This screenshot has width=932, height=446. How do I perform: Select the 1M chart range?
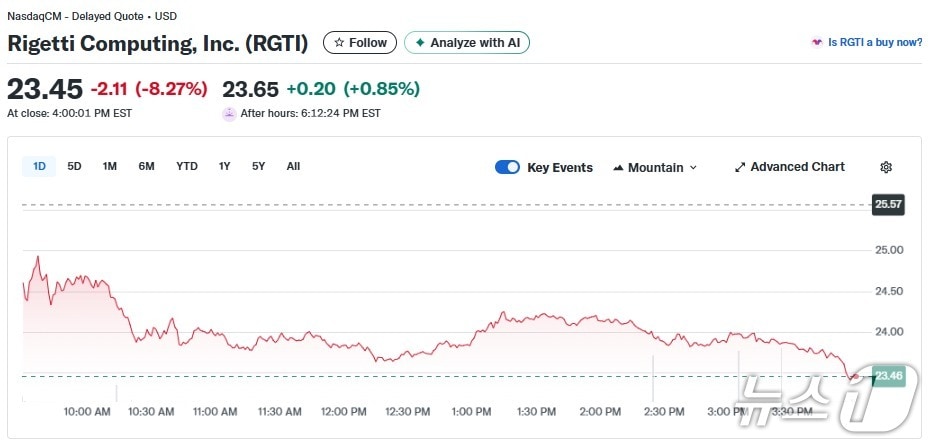tap(109, 167)
